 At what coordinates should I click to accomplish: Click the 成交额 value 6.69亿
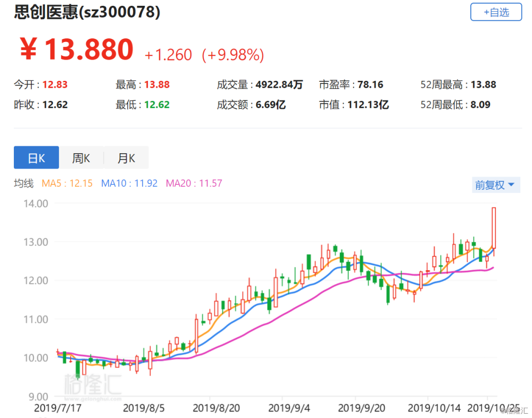[270, 104]
